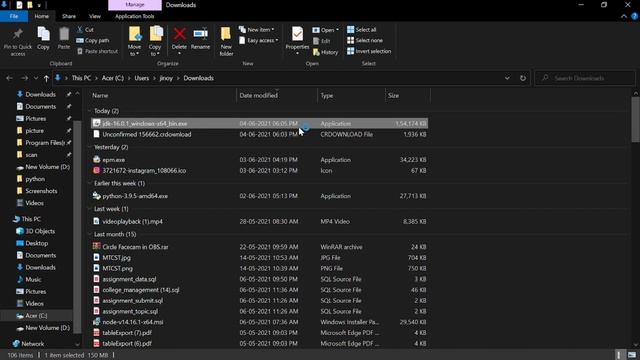Screen dimensions: 640x360
Task: Open the Easy access dropdown
Action: 258,40
